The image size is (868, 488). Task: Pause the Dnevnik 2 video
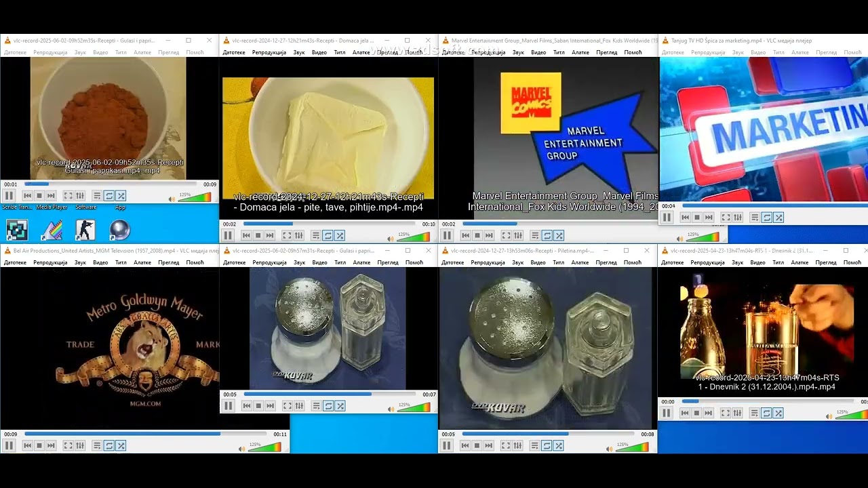[667, 413]
